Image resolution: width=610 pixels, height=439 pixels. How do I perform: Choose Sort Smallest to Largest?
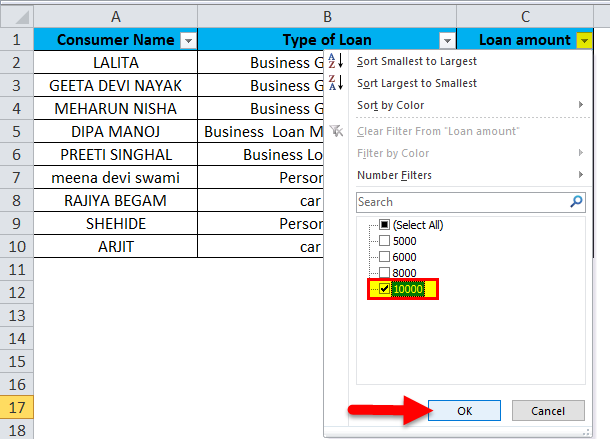pyautogui.click(x=417, y=61)
